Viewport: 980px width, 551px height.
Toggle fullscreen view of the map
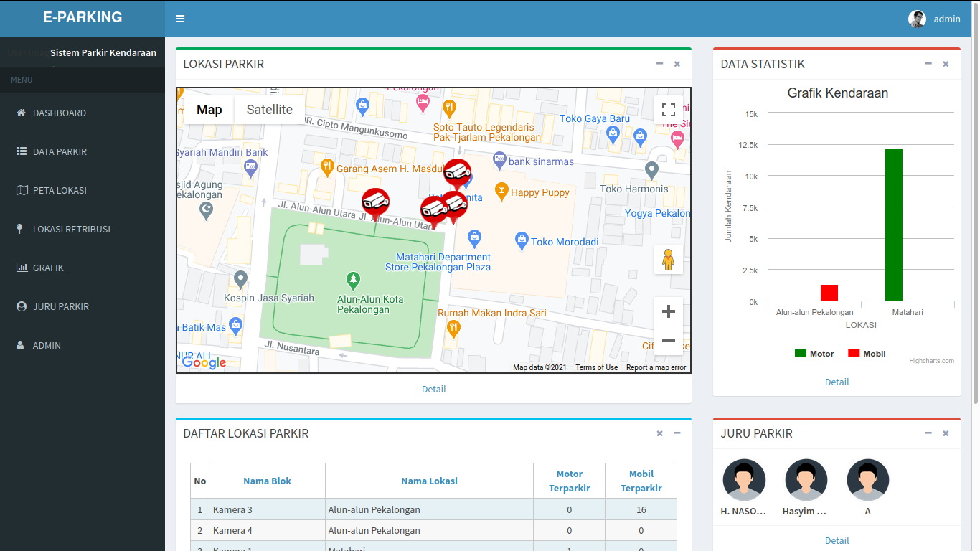[669, 110]
